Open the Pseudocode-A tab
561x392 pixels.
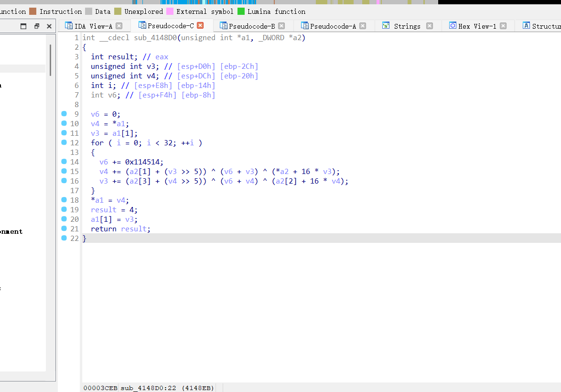(x=333, y=26)
